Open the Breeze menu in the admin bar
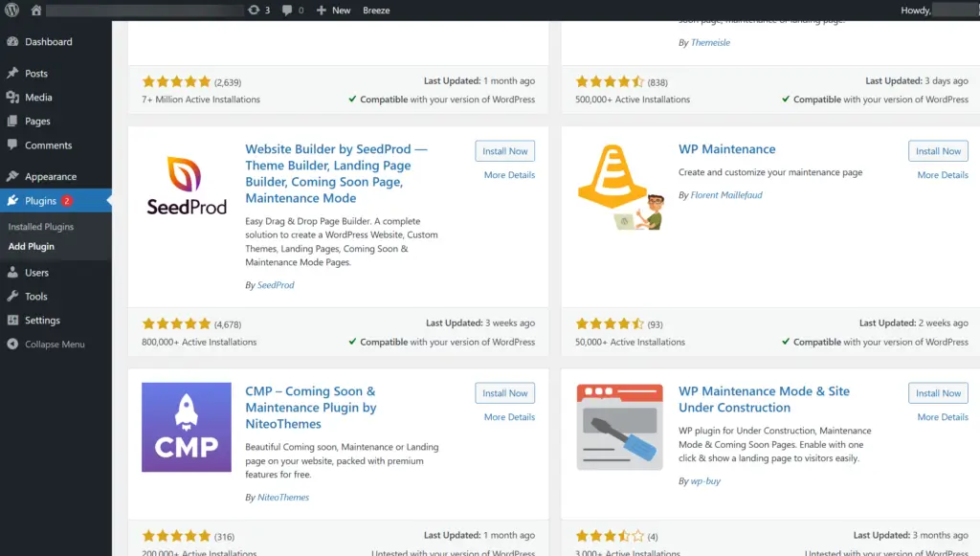The height and width of the screenshot is (556, 980). pos(375,10)
